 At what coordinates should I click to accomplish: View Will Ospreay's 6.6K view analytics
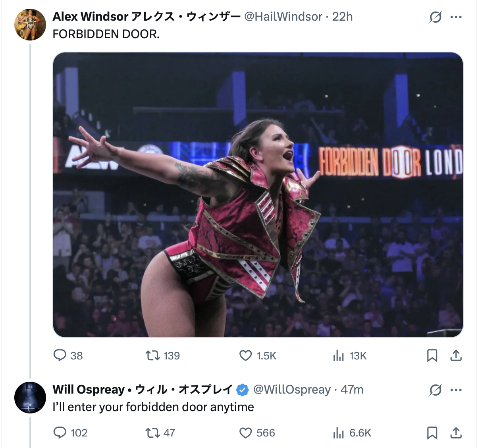point(338,433)
